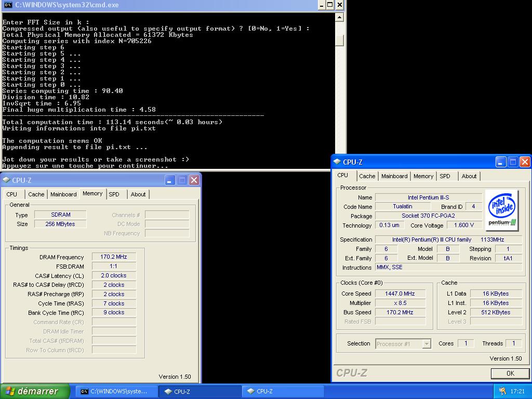The height and width of the screenshot is (399, 532).
Task: Open About tab in right CPU-Z window
Action: click(x=469, y=176)
